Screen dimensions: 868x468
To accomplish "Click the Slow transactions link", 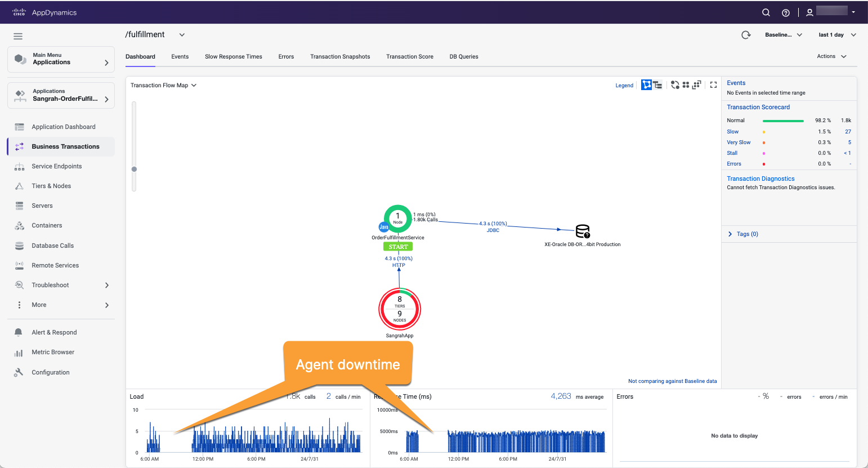I will 732,132.
